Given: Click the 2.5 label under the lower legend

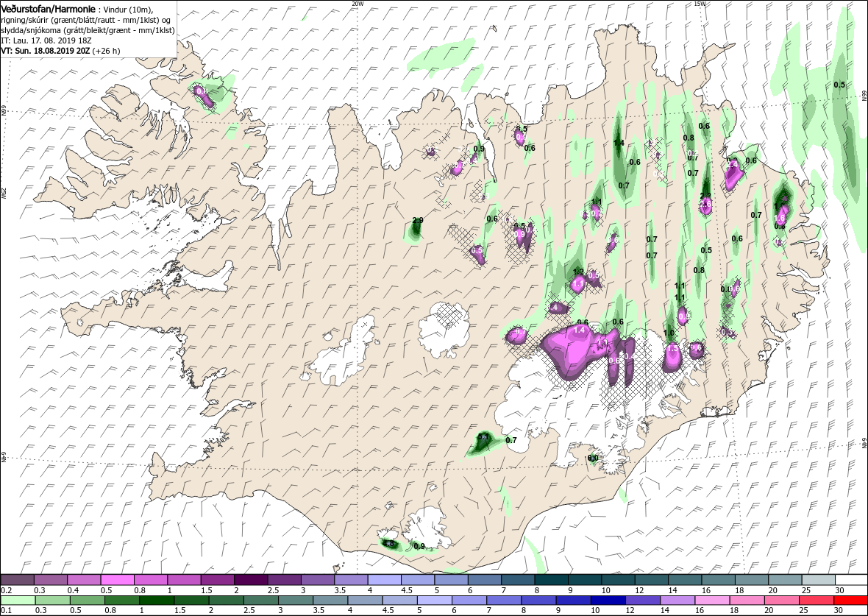Looking at the screenshot, I should (x=249, y=611).
